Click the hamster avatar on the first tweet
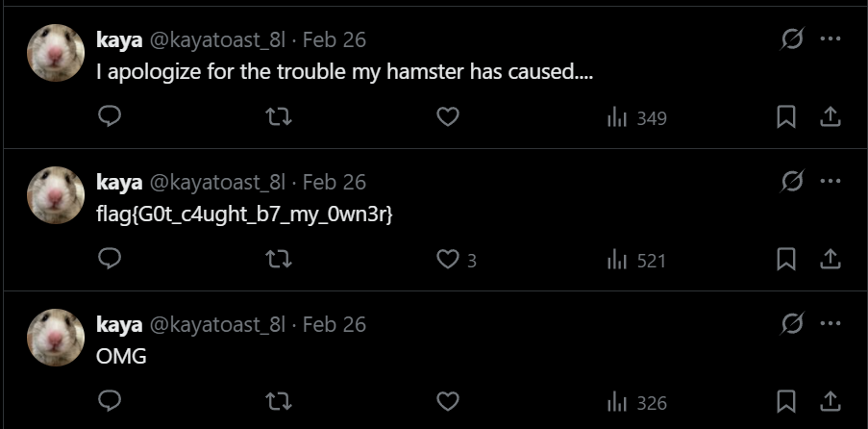The width and height of the screenshot is (868, 429). click(x=56, y=53)
